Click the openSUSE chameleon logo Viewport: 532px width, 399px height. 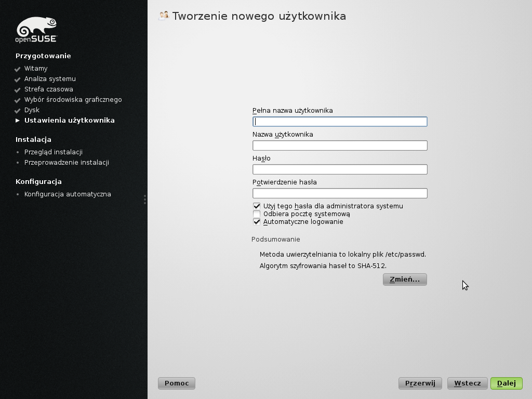coord(36,30)
